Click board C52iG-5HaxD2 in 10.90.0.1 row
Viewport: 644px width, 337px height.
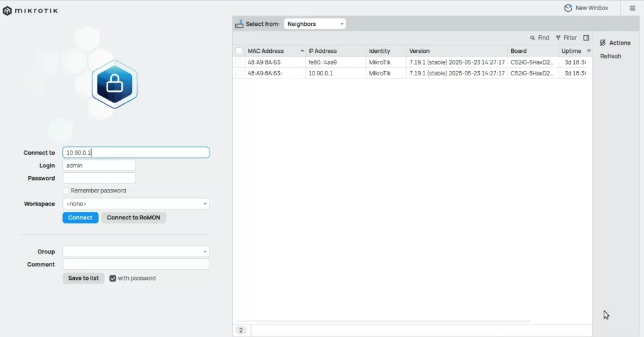click(x=532, y=73)
